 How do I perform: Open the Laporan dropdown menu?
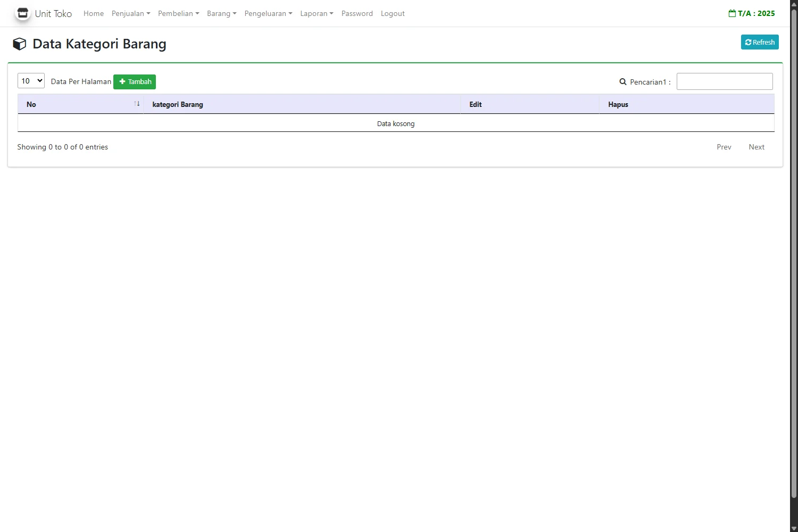pos(317,13)
